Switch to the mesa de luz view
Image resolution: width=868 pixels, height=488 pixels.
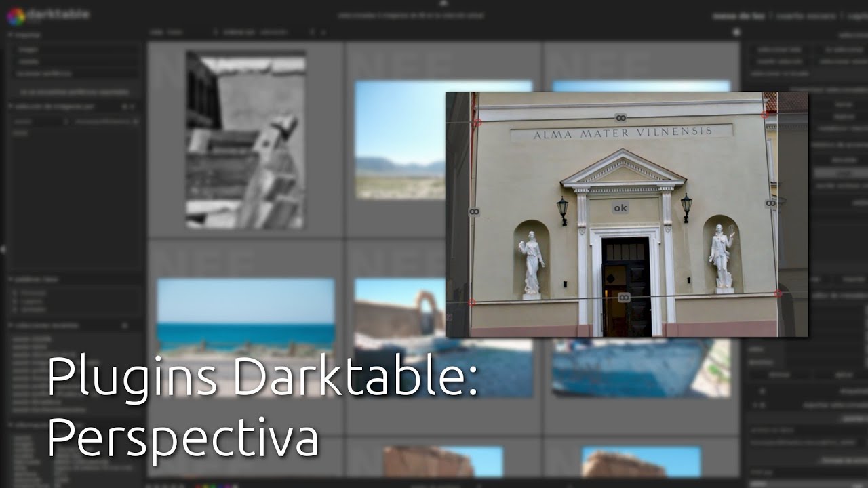click(738, 16)
